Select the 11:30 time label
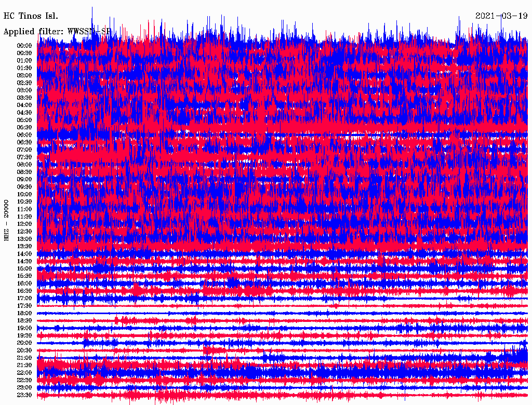 (x=24, y=217)
